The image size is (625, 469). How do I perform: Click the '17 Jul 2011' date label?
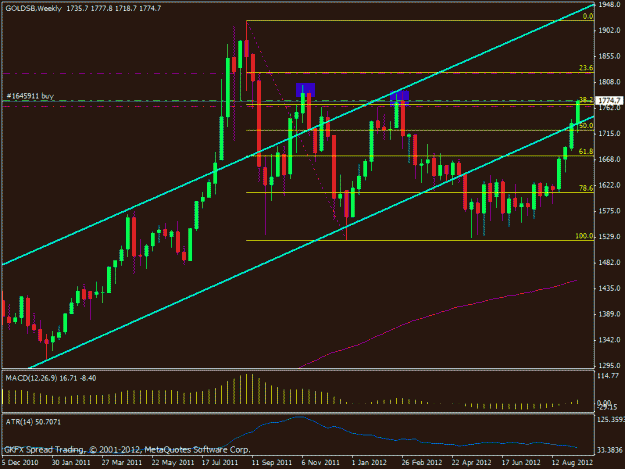pos(220,463)
